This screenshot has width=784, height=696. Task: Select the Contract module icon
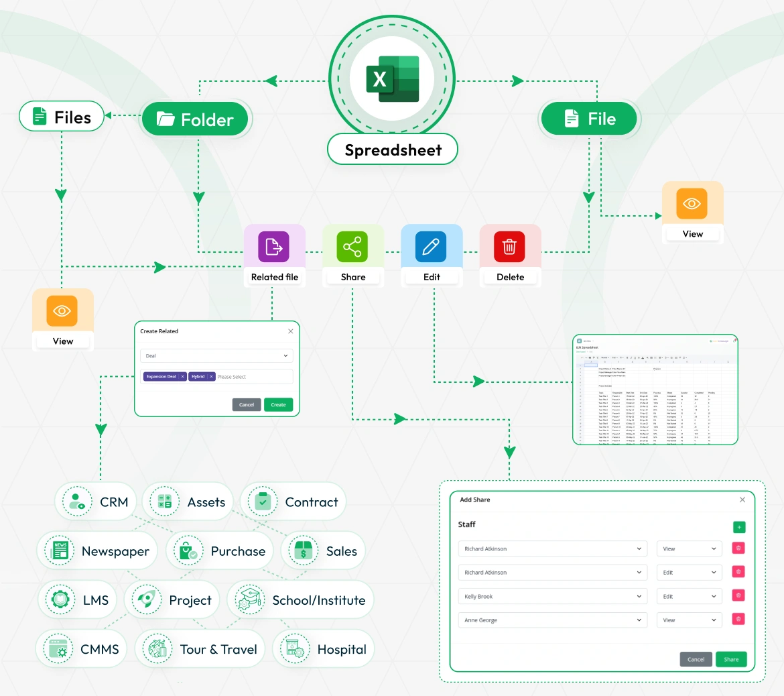pos(263,502)
